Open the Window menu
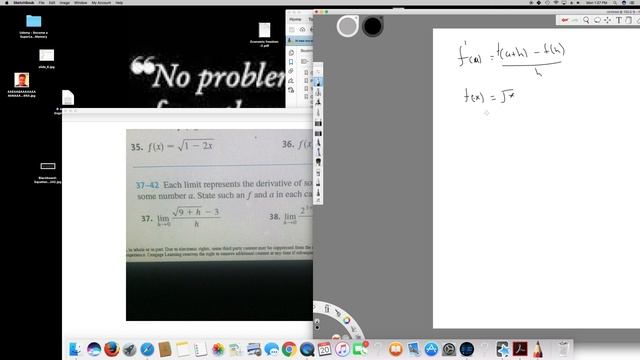Image resolution: width=640 pixels, height=360 pixels. tap(80, 2)
